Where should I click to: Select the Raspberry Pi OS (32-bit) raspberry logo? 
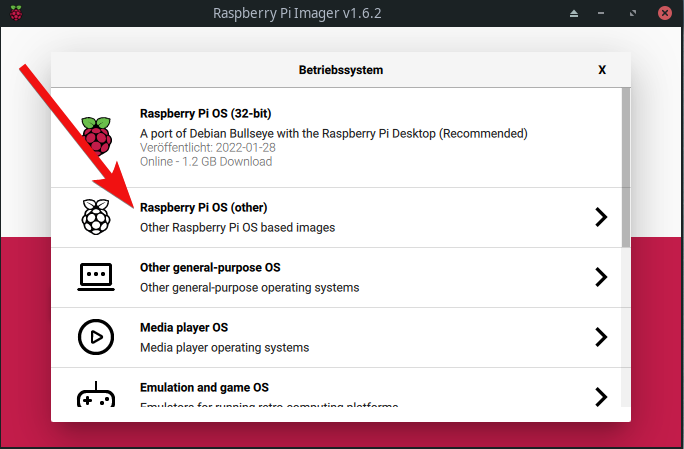[96, 136]
